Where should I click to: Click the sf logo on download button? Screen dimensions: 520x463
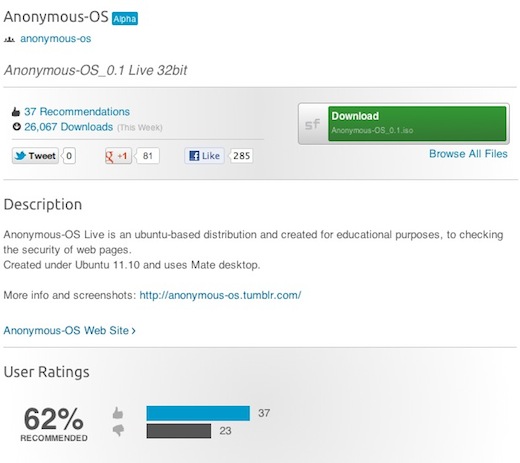point(313,124)
